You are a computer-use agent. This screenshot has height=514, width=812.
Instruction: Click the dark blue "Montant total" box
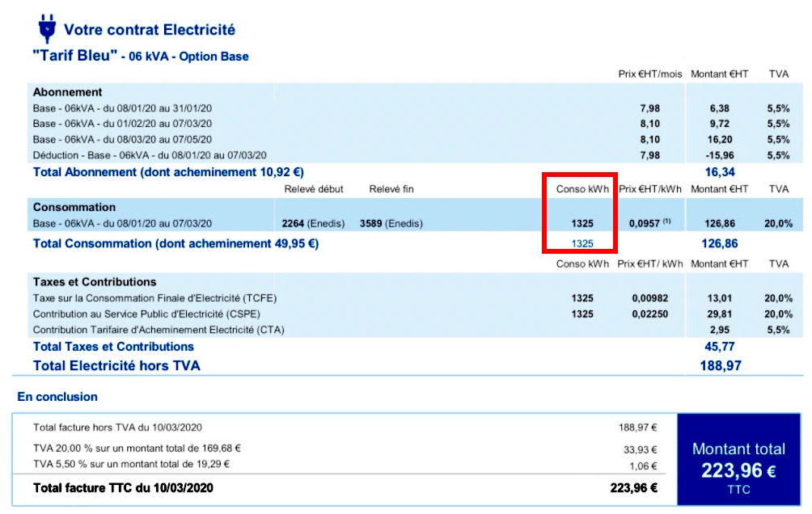[738, 460]
